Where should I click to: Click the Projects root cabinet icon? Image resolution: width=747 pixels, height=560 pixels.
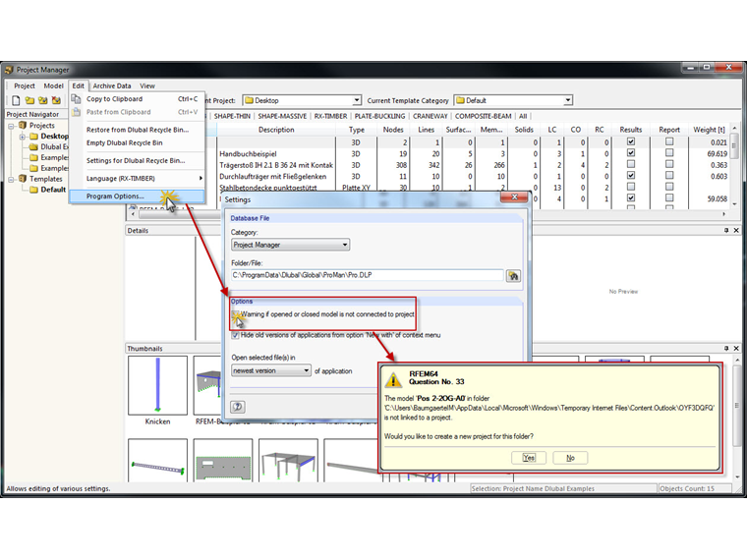click(23, 125)
